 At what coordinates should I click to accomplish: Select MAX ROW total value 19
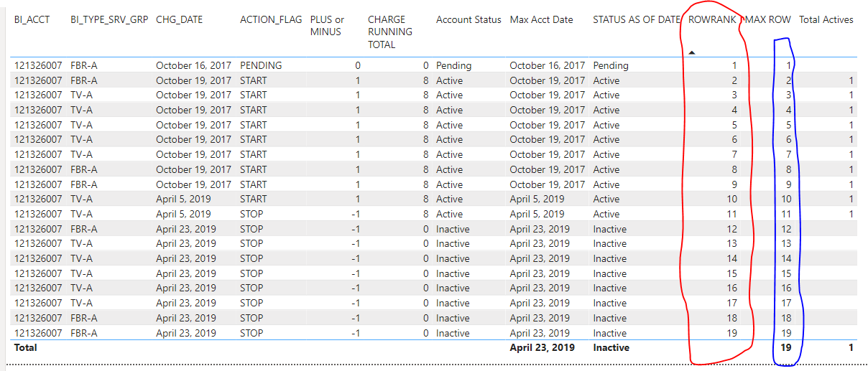[786, 347]
